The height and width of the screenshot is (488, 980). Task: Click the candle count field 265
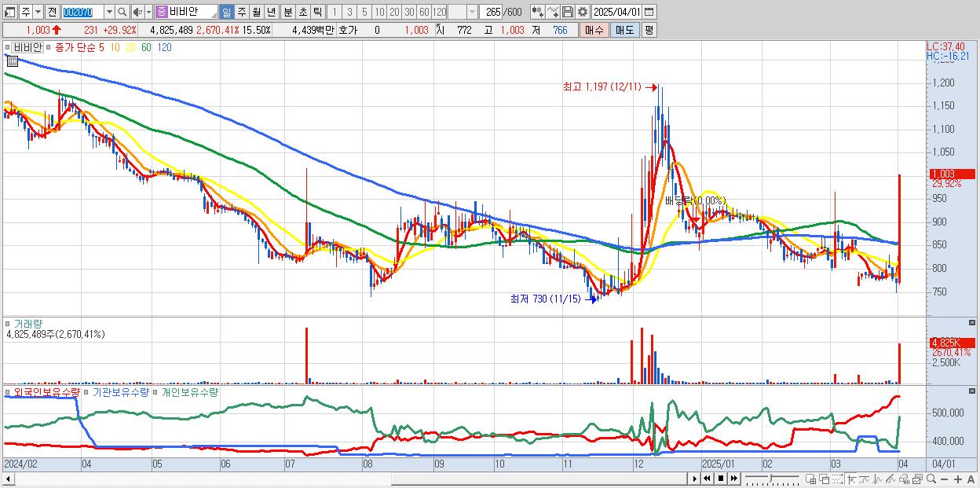491,12
